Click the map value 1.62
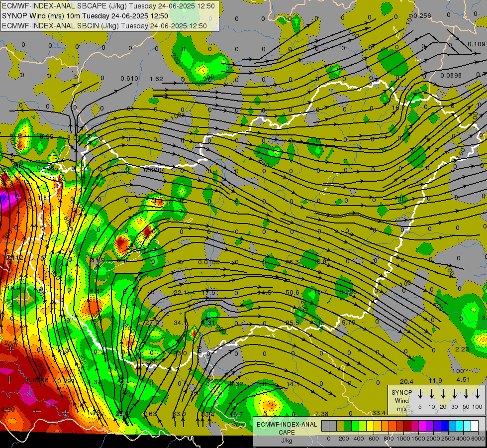 click(156, 79)
